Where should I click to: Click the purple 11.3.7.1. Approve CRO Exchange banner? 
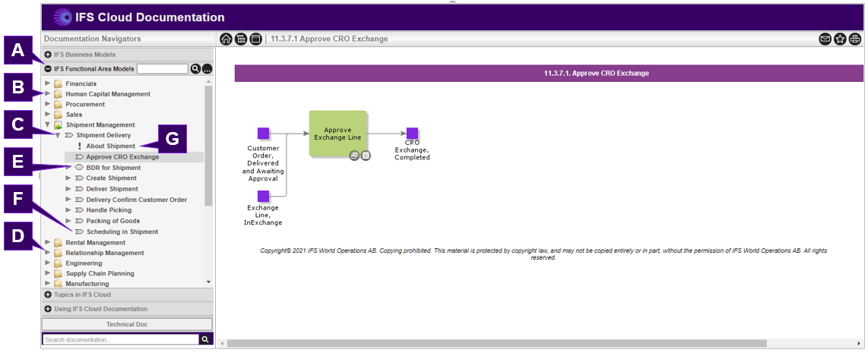549,73
